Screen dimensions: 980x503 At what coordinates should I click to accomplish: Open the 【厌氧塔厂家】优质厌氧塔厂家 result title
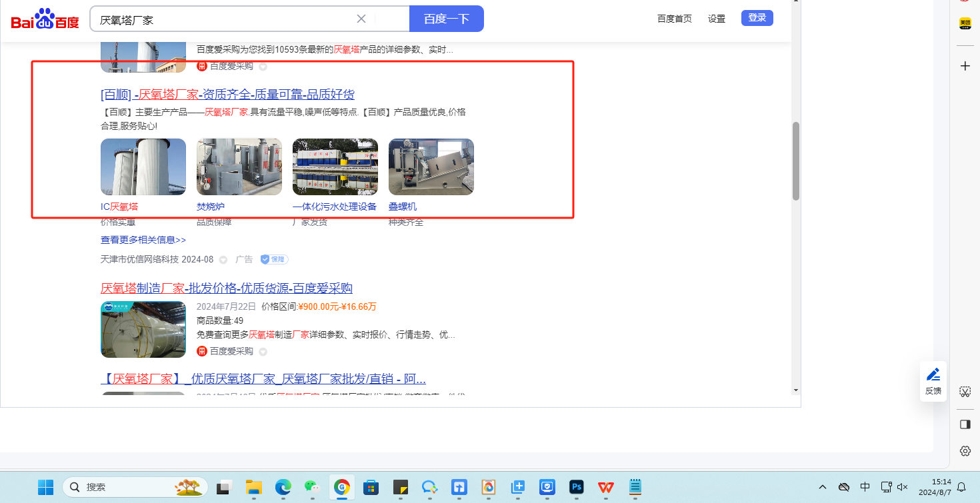263,379
